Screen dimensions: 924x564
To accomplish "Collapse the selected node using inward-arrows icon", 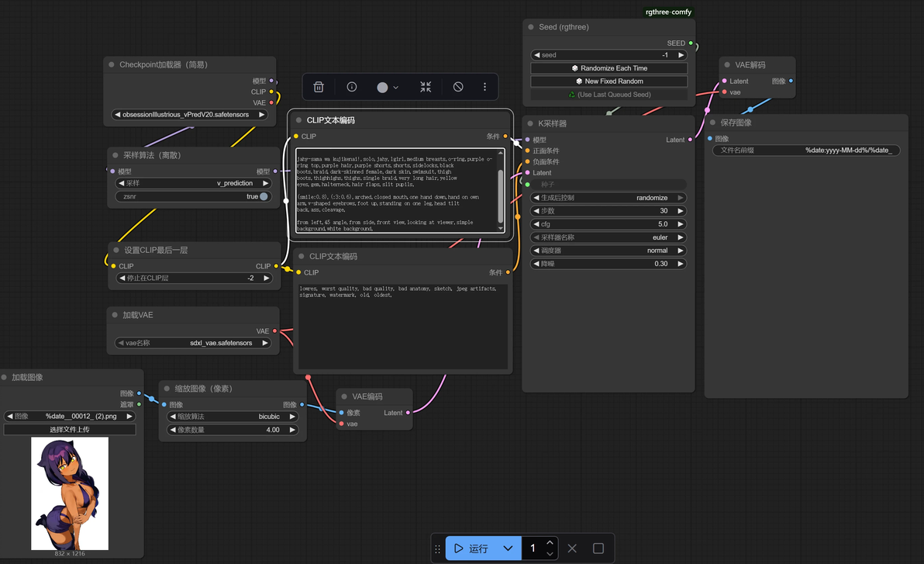I will [x=426, y=87].
